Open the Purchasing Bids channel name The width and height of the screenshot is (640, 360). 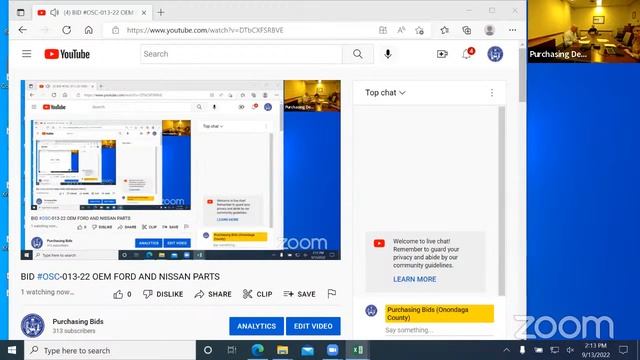coord(78,322)
